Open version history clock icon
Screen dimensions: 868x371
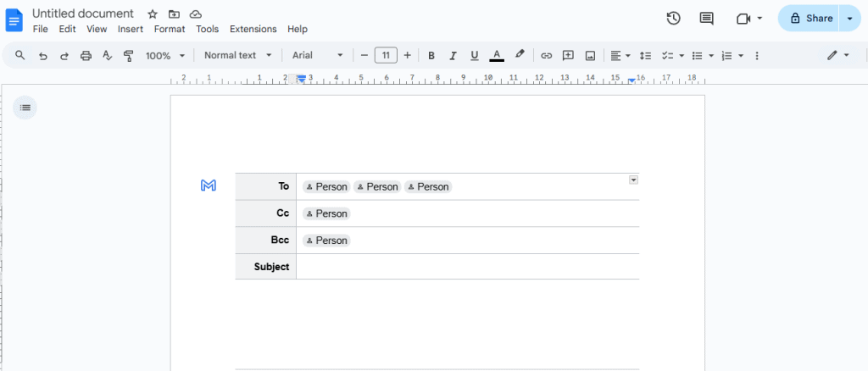point(673,18)
